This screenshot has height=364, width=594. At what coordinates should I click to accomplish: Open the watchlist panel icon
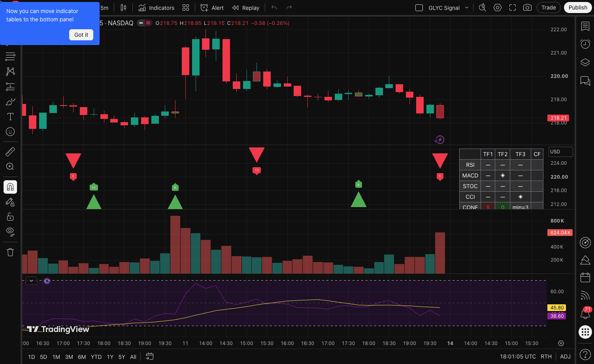point(585,26)
